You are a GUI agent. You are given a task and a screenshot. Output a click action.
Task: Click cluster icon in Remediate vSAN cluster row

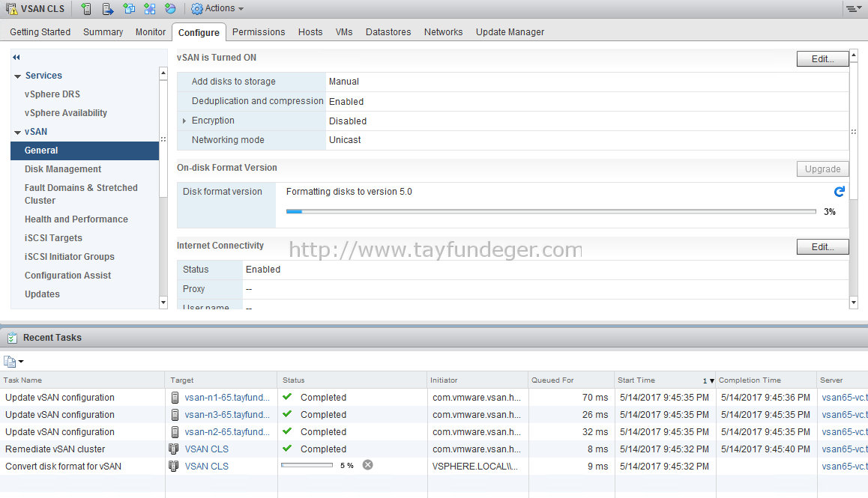pos(174,449)
